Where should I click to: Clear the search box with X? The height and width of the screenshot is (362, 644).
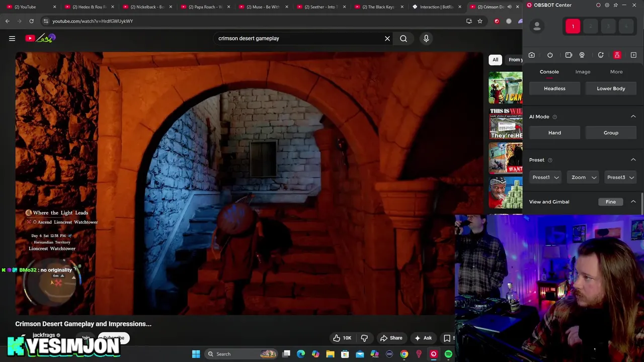[387, 38]
